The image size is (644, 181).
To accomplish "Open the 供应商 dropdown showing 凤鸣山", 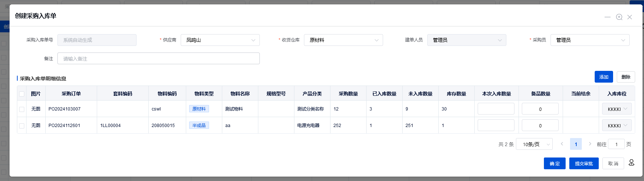I will click(x=220, y=40).
